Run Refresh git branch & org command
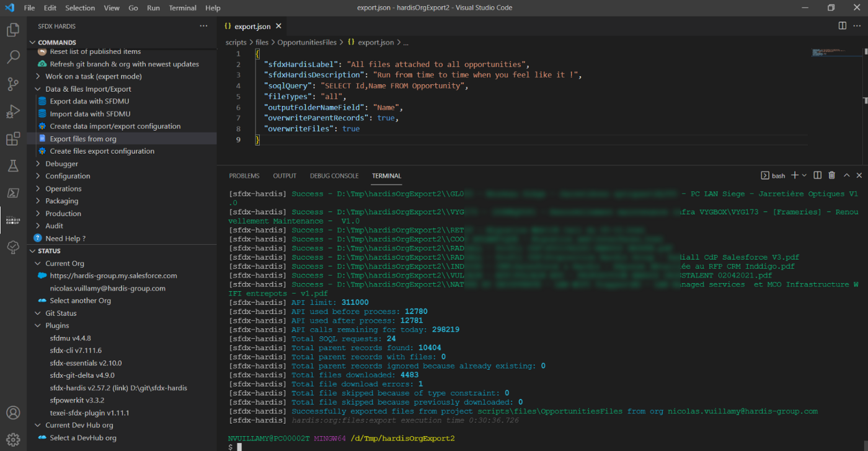Screen dimensions: 868x451 pyautogui.click(x=122, y=64)
